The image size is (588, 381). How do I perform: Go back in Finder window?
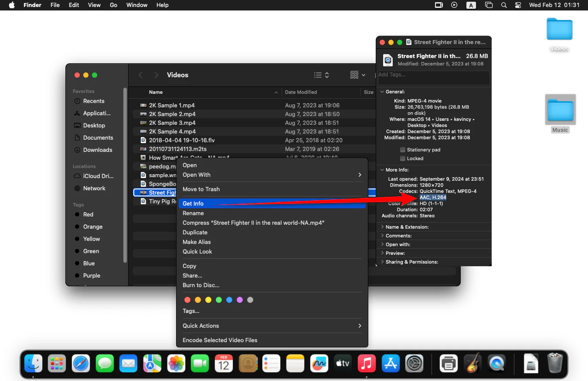coord(140,75)
